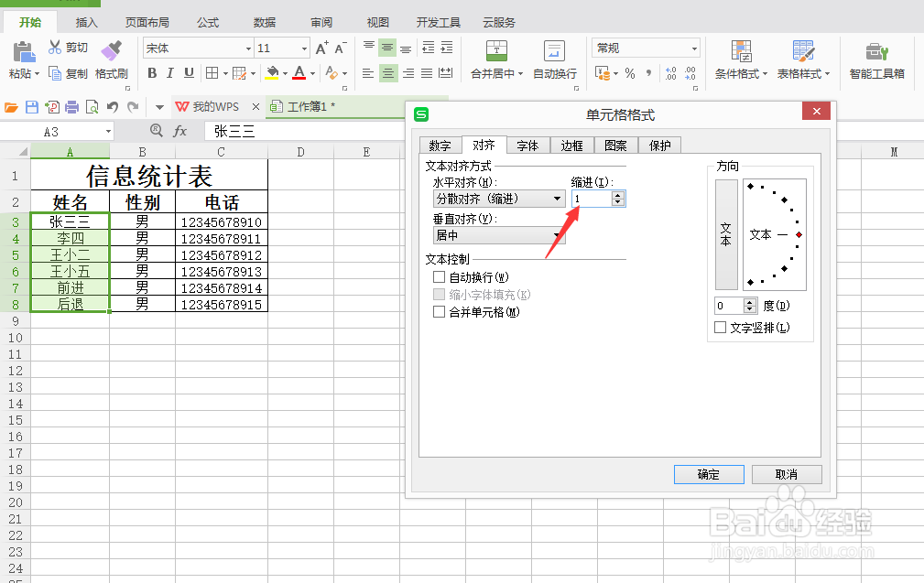Open the font size dropdown
Screen dimensions: 924x583
(304, 49)
